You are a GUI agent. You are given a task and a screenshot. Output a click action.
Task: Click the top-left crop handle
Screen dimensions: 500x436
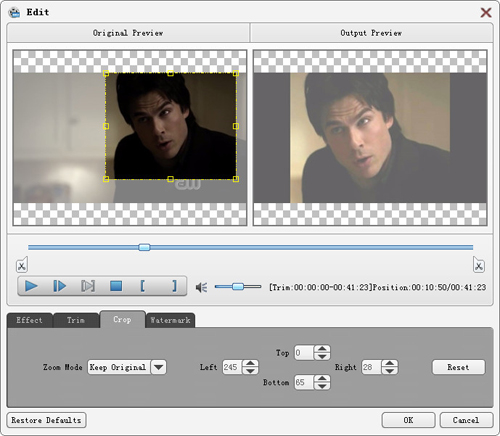[x=106, y=73]
